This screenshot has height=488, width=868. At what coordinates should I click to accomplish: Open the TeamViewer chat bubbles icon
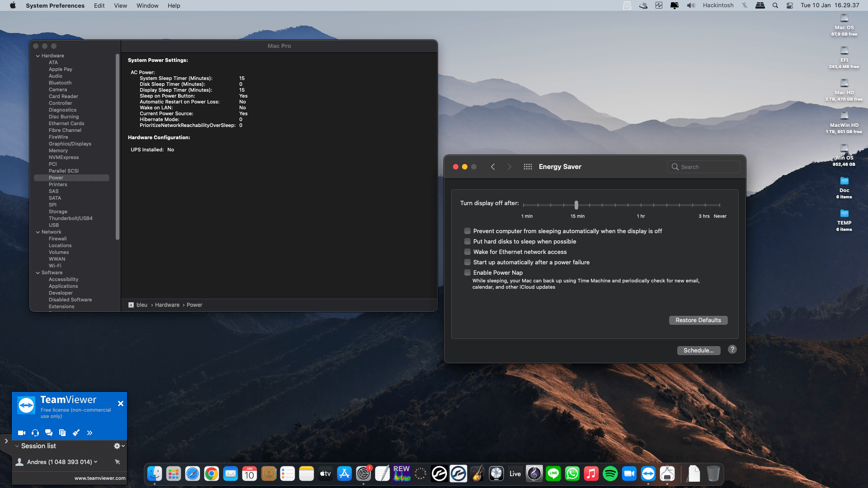tap(49, 433)
